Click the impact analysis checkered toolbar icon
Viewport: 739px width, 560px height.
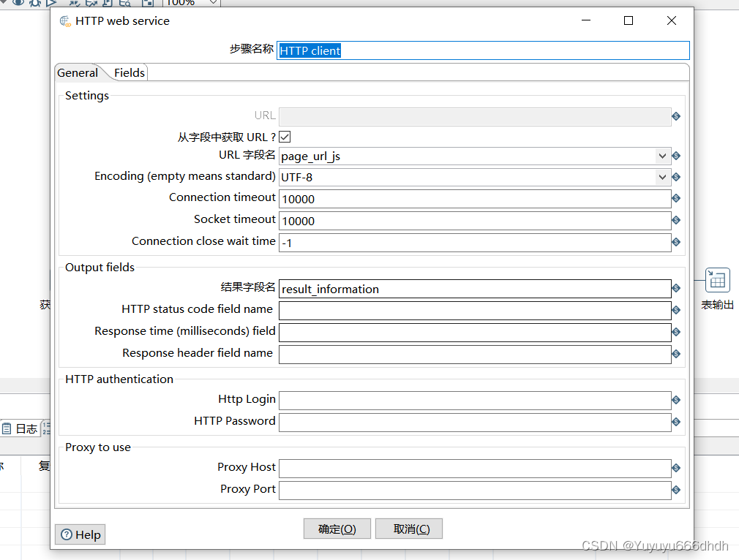point(148,4)
